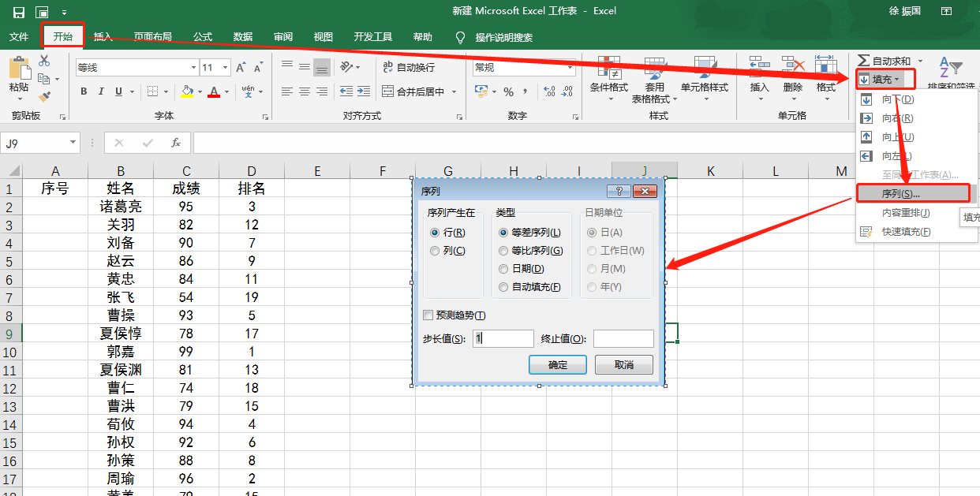The image size is (980, 496).
Task: Click the 确定 button in the dialog
Action: click(x=558, y=364)
